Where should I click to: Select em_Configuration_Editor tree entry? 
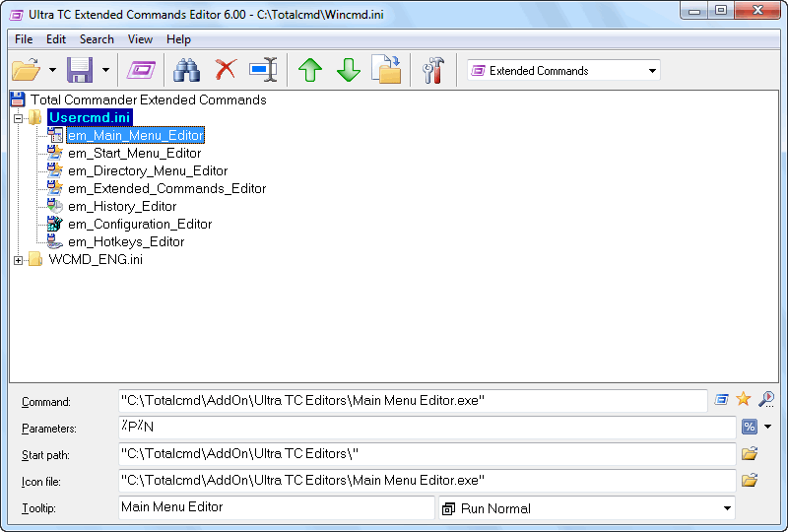(140, 224)
